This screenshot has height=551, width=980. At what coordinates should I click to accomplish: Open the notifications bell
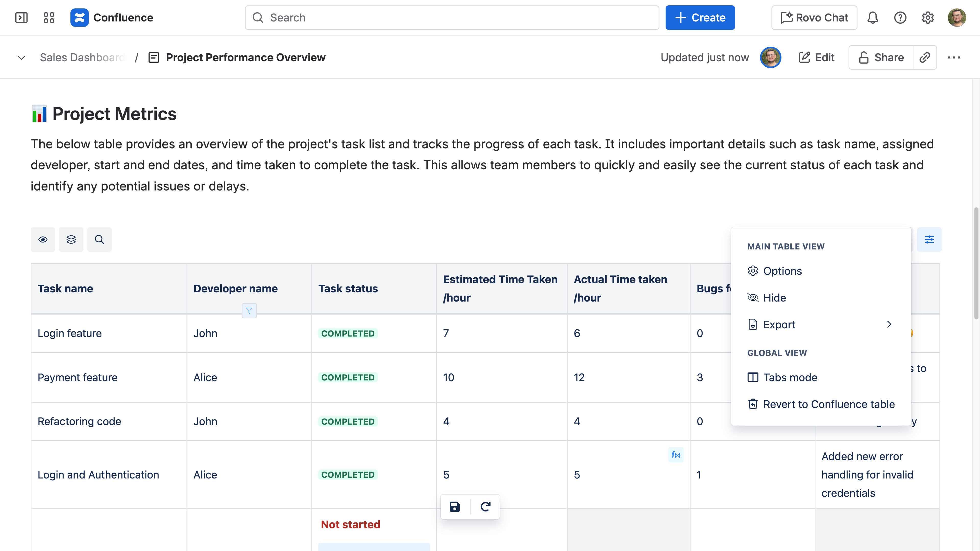point(872,18)
